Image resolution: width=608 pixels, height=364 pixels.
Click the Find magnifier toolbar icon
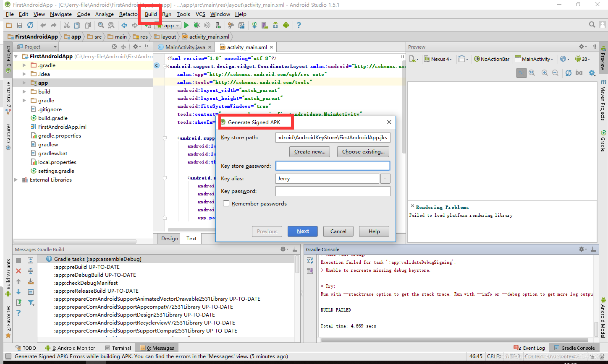point(101,25)
